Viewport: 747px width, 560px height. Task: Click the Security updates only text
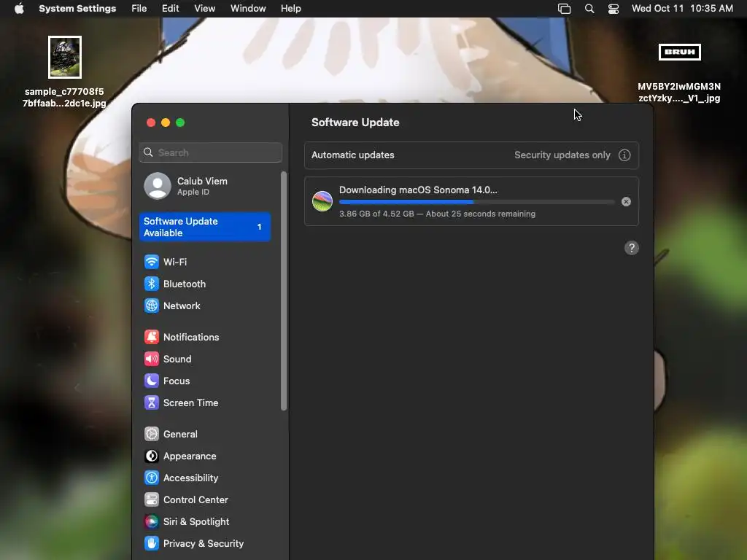click(562, 155)
